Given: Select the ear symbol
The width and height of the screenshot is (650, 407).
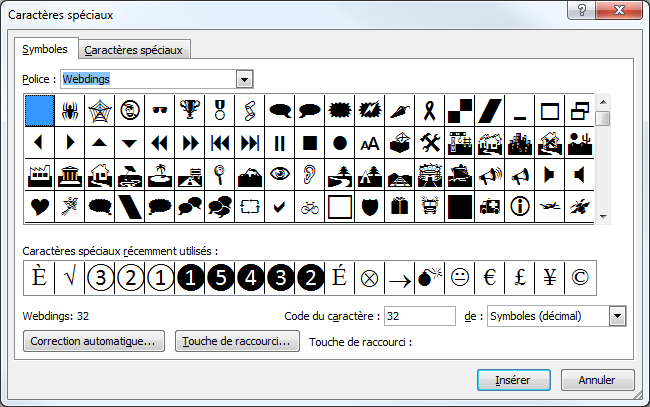Looking at the screenshot, I should tap(310, 174).
